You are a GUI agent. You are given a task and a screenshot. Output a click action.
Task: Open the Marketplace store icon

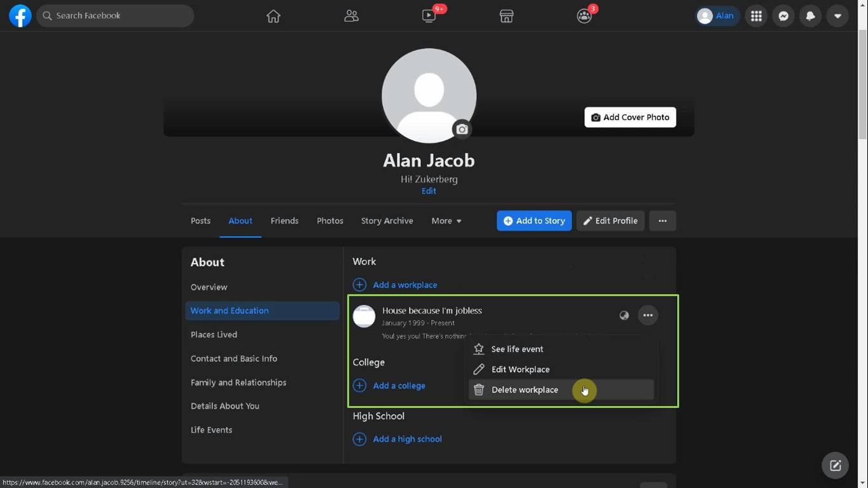pos(506,16)
